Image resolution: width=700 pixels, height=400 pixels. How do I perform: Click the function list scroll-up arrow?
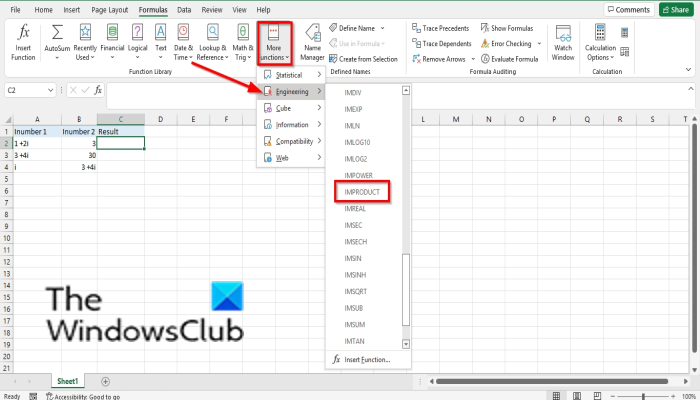[x=405, y=90]
